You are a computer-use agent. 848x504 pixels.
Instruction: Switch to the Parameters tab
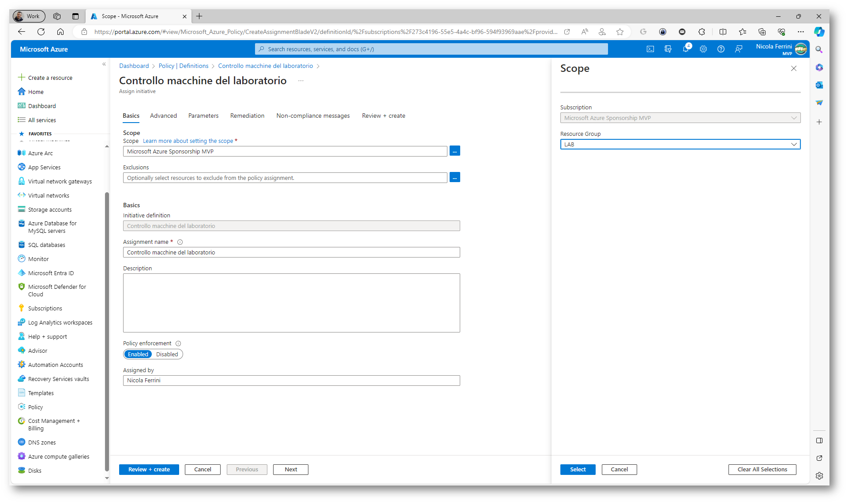click(x=203, y=116)
